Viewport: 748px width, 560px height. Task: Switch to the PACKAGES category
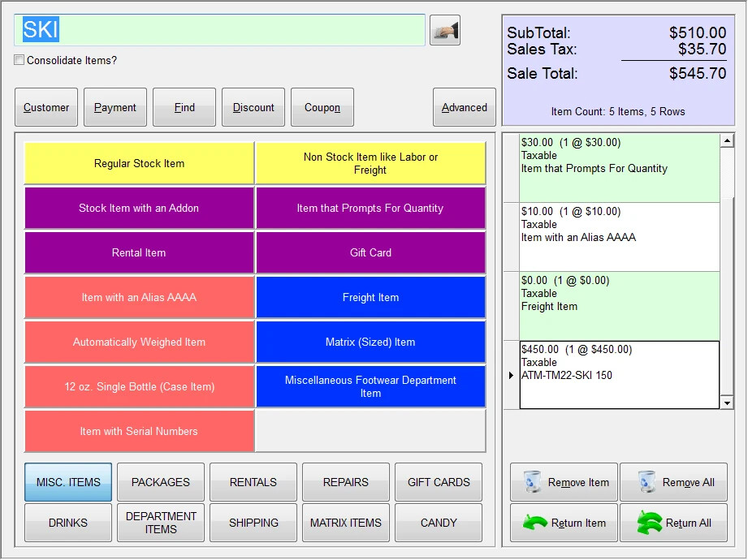click(x=161, y=482)
